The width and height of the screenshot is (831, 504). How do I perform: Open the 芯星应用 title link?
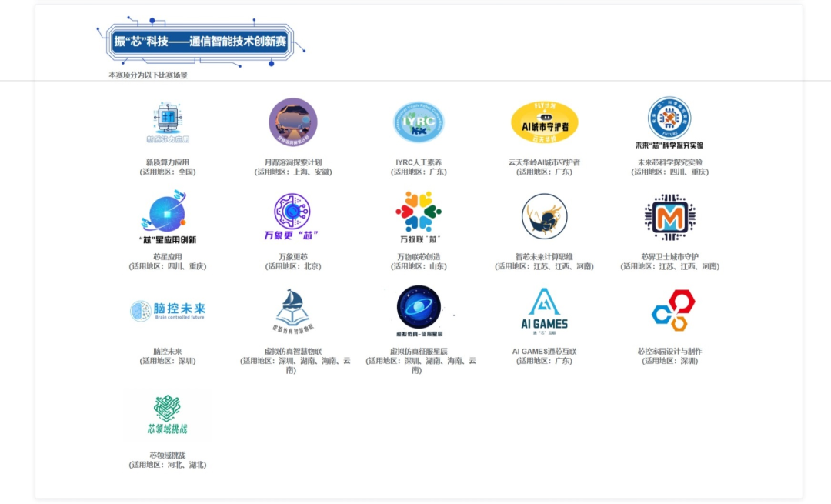pos(168,256)
